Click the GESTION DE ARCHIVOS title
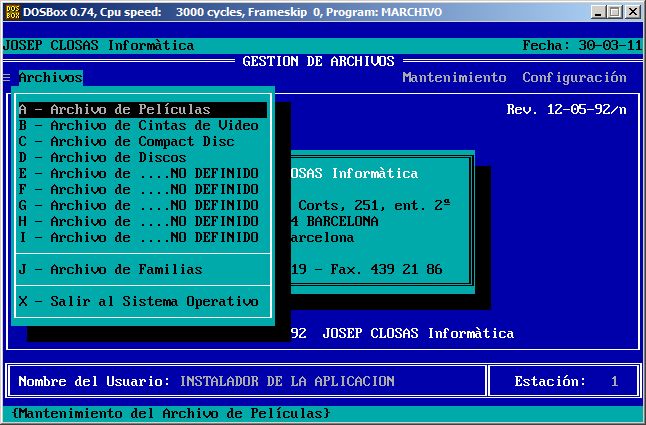 pyautogui.click(x=318, y=61)
